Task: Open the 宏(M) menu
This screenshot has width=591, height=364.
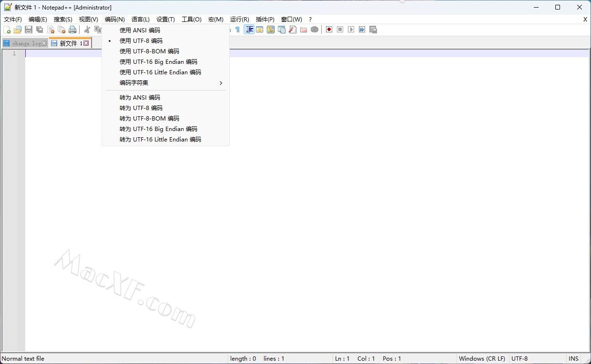Action: coord(216,20)
